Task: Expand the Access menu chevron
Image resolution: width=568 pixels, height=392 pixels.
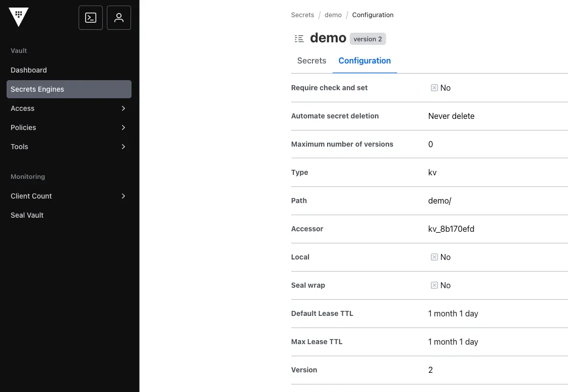Action: coord(123,108)
